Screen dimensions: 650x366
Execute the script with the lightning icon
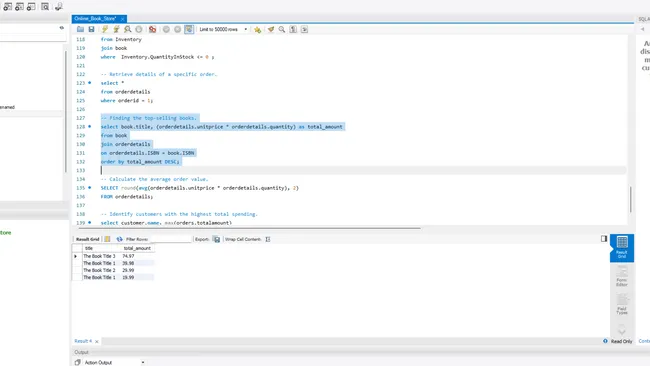pos(105,29)
